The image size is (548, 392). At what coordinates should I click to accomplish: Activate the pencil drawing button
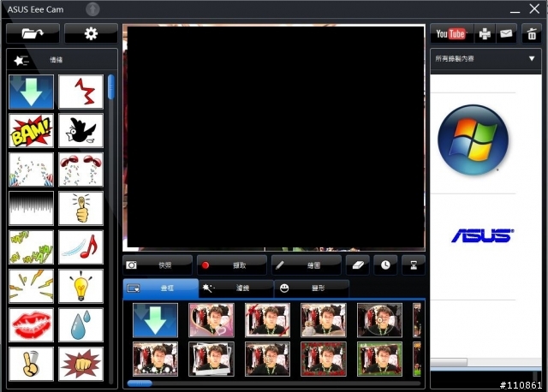point(307,265)
